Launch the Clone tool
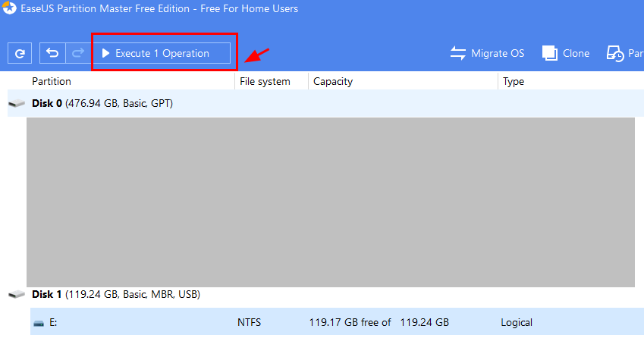 point(566,53)
